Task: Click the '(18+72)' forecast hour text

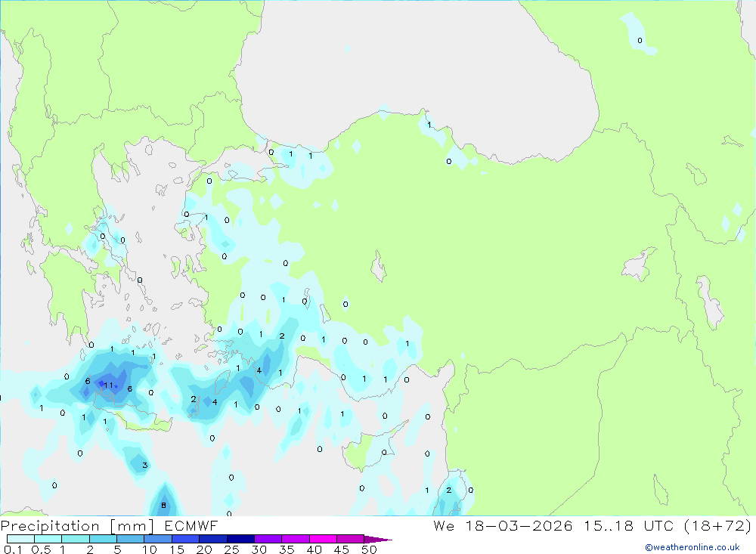Action: pyautogui.click(x=718, y=525)
